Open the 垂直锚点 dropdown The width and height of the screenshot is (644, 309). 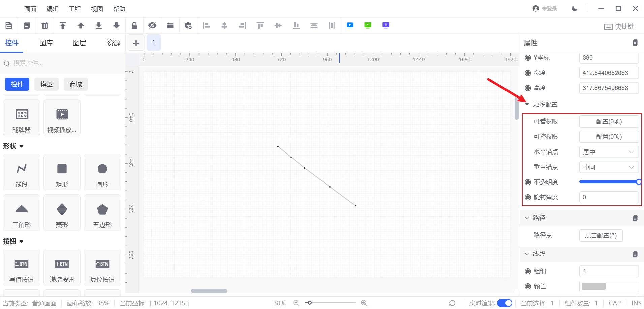tap(609, 167)
